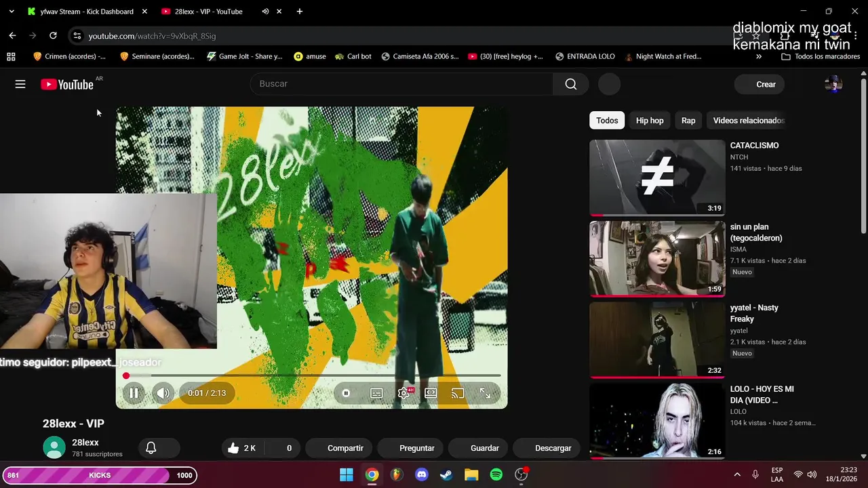868x488 pixels.
Task: Open the Todos los marcadores folder
Action: (821, 56)
